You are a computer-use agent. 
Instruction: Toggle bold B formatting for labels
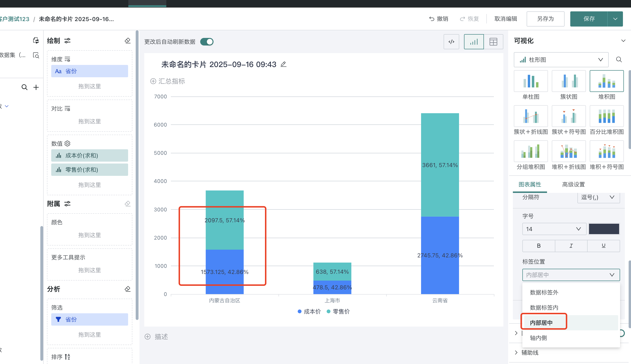[539, 246]
